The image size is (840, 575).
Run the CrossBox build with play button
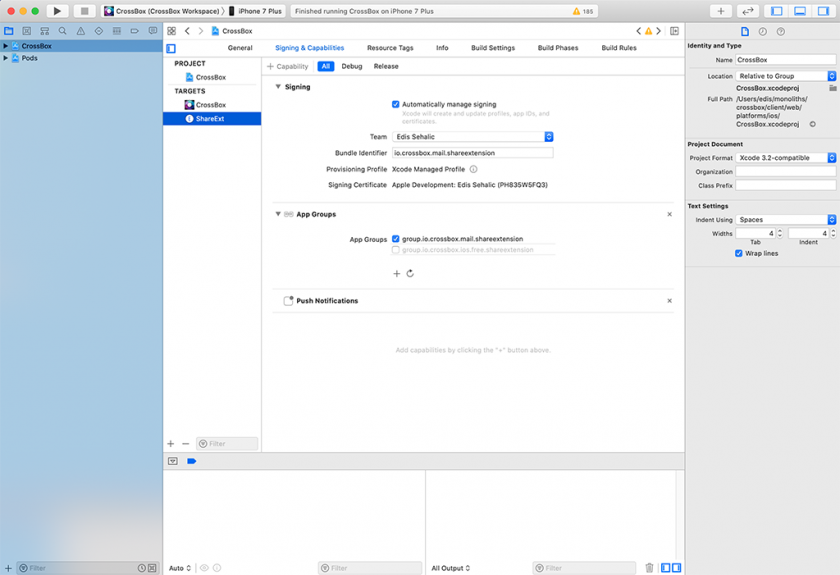57,11
